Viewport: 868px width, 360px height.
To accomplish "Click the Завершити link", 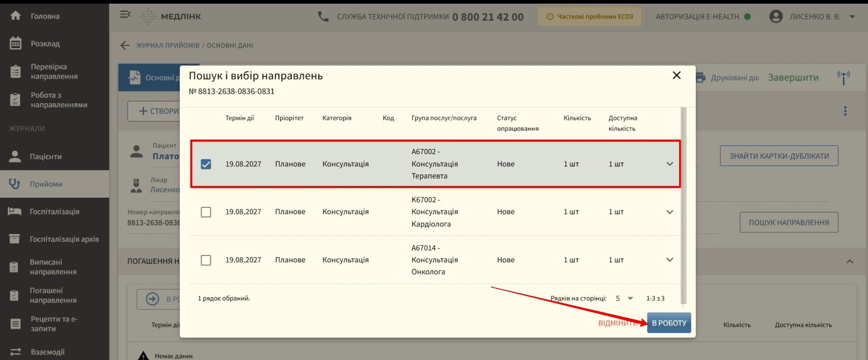I will click(793, 78).
